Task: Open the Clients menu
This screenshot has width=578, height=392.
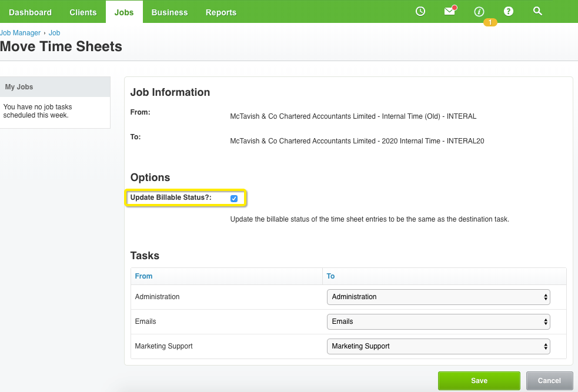Action: click(83, 12)
